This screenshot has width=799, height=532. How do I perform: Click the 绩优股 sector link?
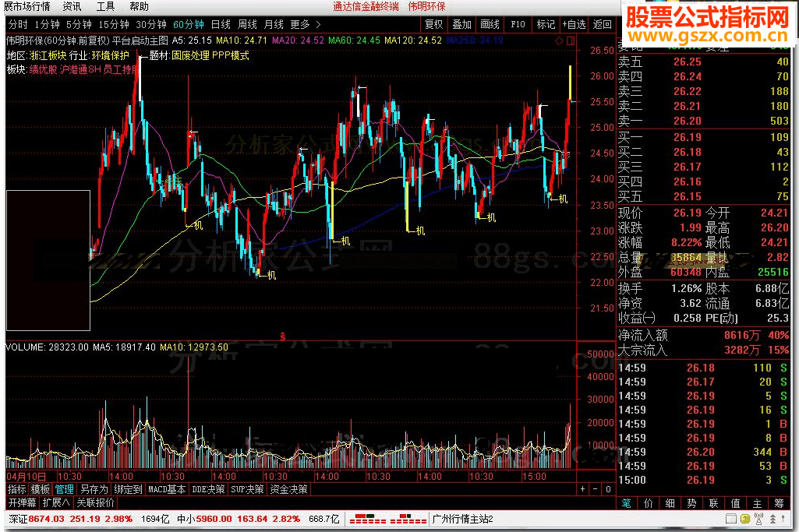click(44, 69)
